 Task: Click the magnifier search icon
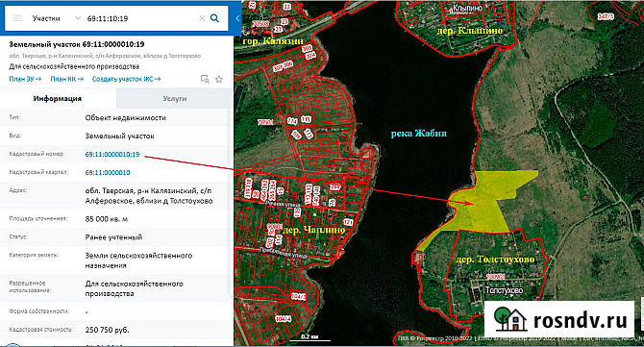click(x=214, y=18)
